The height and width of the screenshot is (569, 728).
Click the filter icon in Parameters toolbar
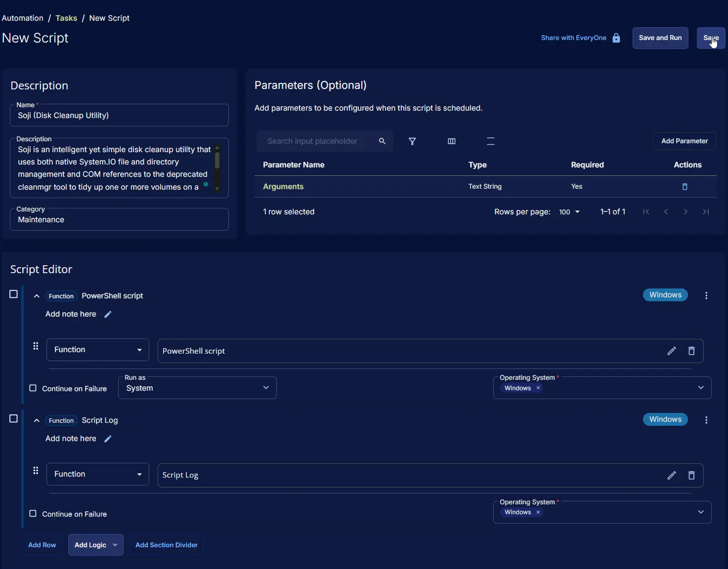(412, 141)
